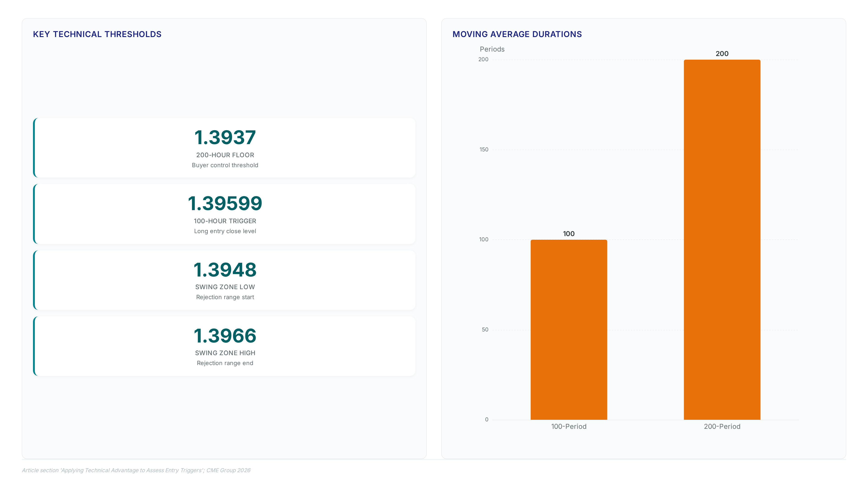Click the Rejection range end caption
The height and width of the screenshot is (488, 868).
[x=225, y=363]
